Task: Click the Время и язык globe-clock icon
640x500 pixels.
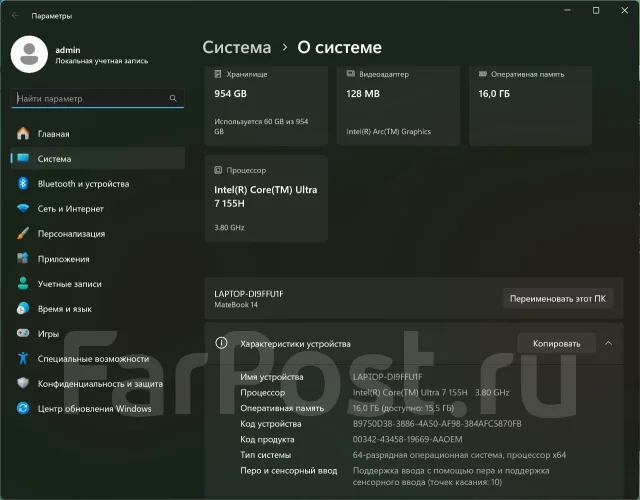Action: point(23,308)
